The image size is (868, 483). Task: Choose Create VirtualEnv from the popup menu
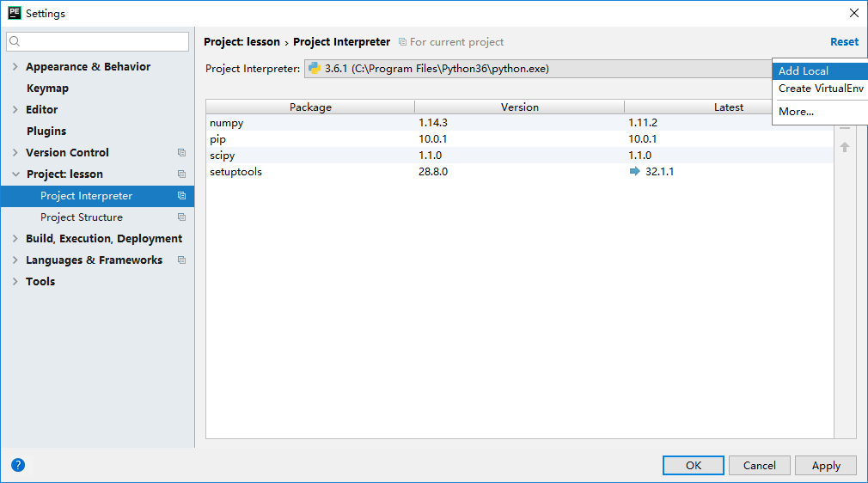(820, 89)
